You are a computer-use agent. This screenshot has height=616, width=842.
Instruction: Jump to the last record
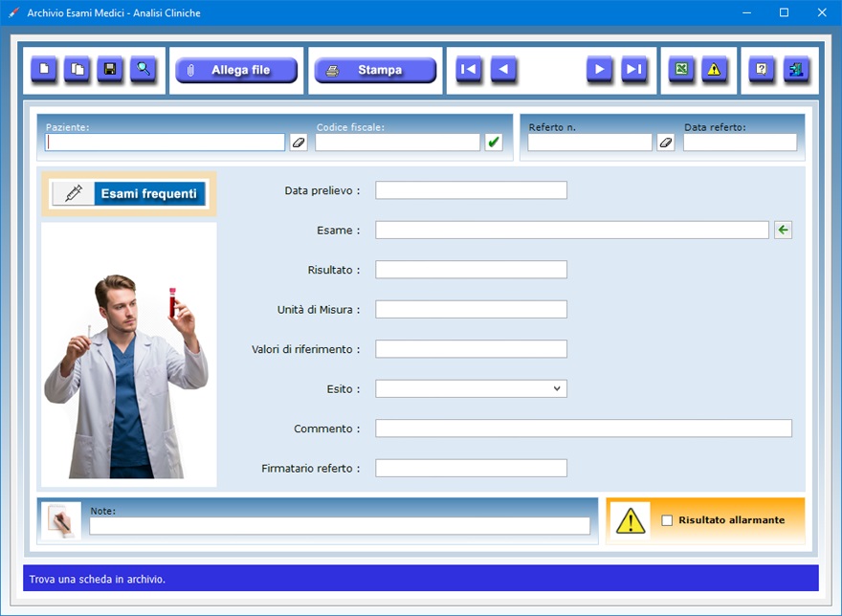click(x=633, y=70)
